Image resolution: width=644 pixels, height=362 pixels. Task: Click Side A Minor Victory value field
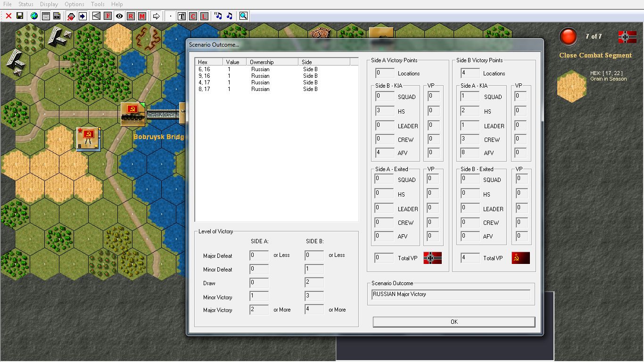click(x=259, y=297)
